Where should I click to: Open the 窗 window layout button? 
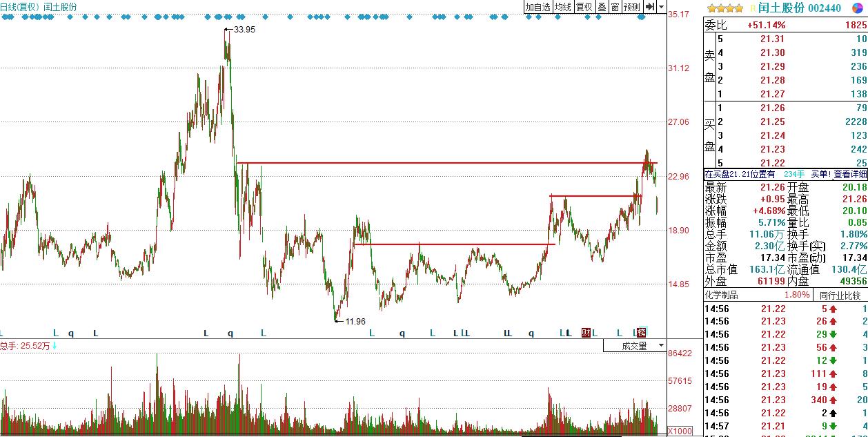(x=614, y=7)
